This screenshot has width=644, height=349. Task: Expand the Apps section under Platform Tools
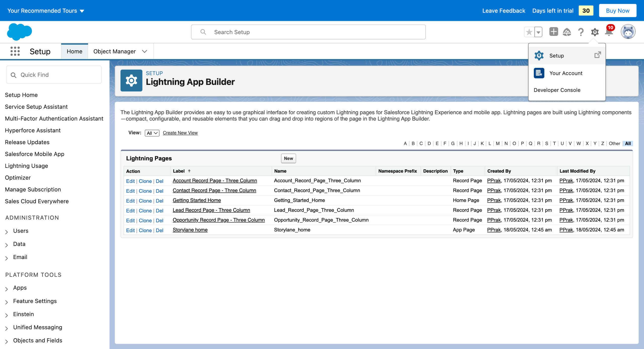click(x=7, y=289)
